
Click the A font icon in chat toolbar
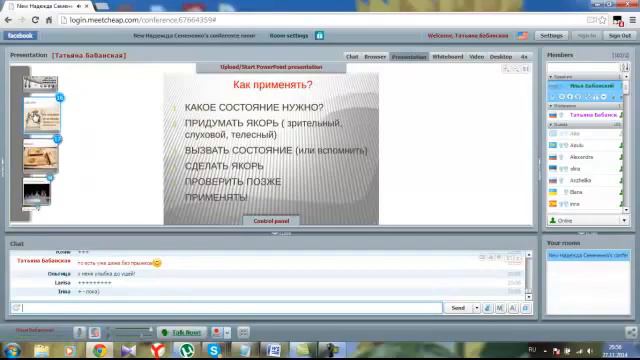[513, 308]
